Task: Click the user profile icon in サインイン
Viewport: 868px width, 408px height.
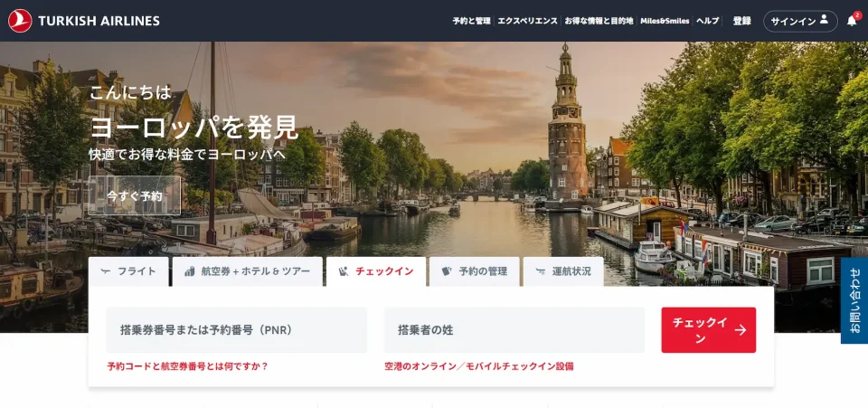Action: pyautogui.click(x=824, y=20)
